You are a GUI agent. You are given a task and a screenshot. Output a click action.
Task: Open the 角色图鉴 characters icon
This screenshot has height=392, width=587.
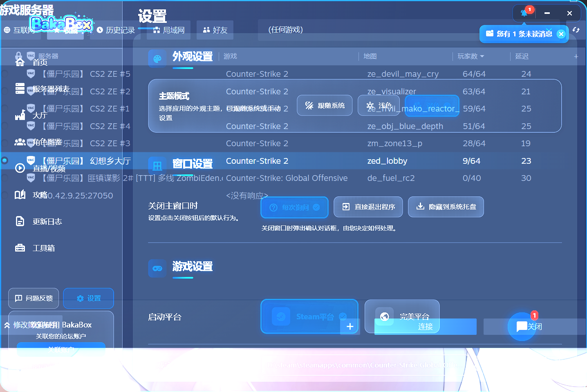(x=20, y=142)
